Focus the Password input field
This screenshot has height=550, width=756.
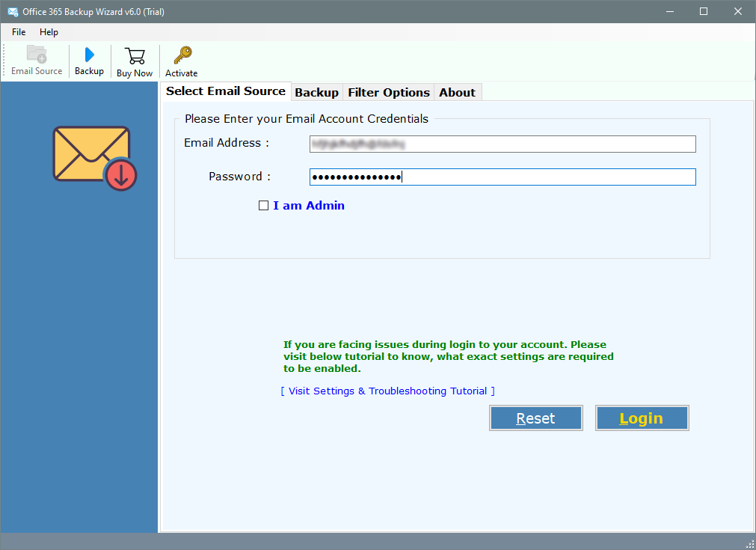tap(503, 177)
